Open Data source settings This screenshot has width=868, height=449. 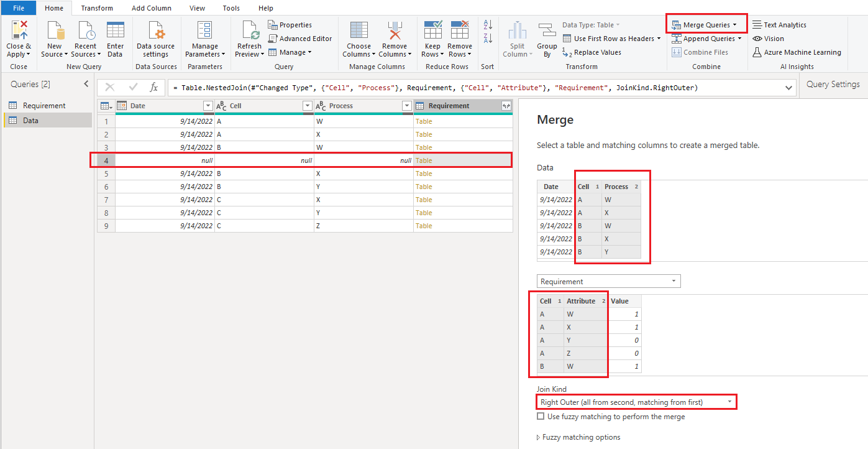(x=155, y=31)
